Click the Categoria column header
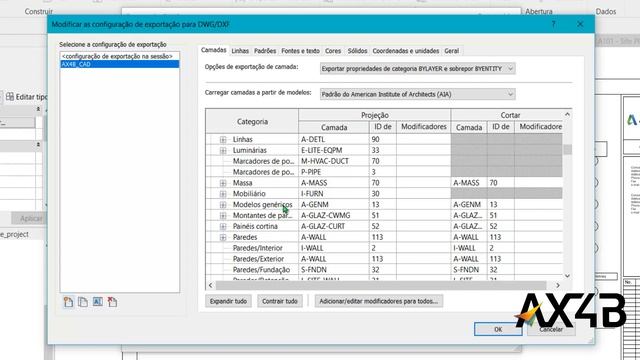640x360 pixels. pos(252,121)
